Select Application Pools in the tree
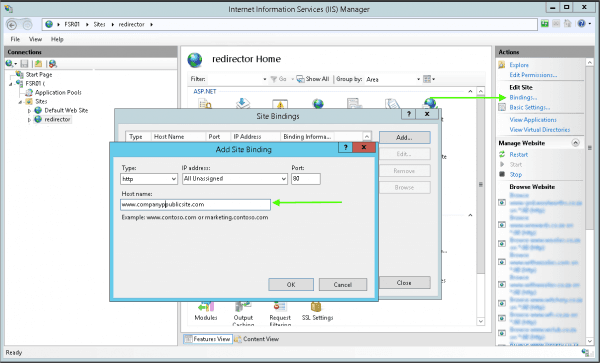600x363 pixels. pyautogui.click(x=58, y=93)
